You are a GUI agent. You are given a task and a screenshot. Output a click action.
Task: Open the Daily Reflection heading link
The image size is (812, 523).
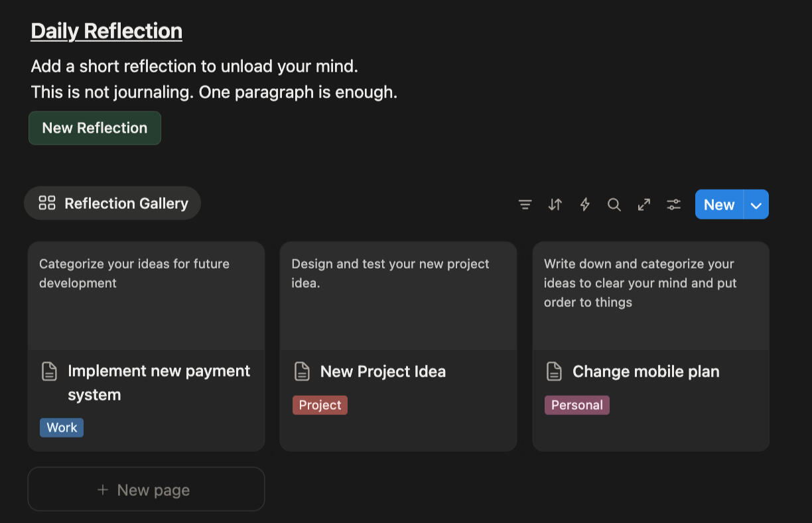point(107,31)
